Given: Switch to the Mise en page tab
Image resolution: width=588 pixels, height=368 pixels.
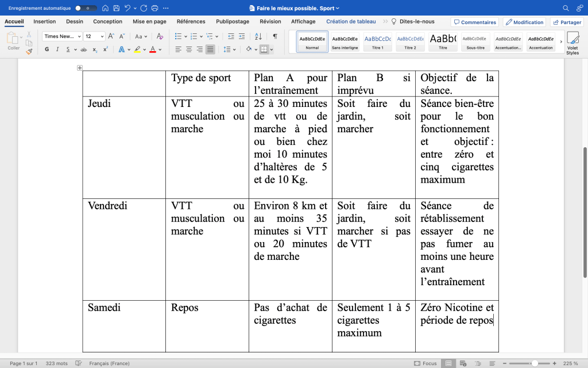Looking at the screenshot, I should pos(149,22).
